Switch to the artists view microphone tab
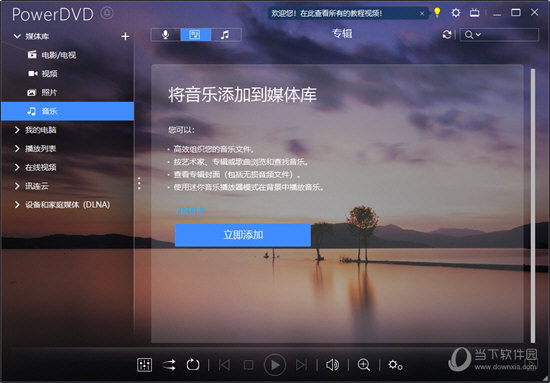550x383 pixels. click(x=166, y=35)
